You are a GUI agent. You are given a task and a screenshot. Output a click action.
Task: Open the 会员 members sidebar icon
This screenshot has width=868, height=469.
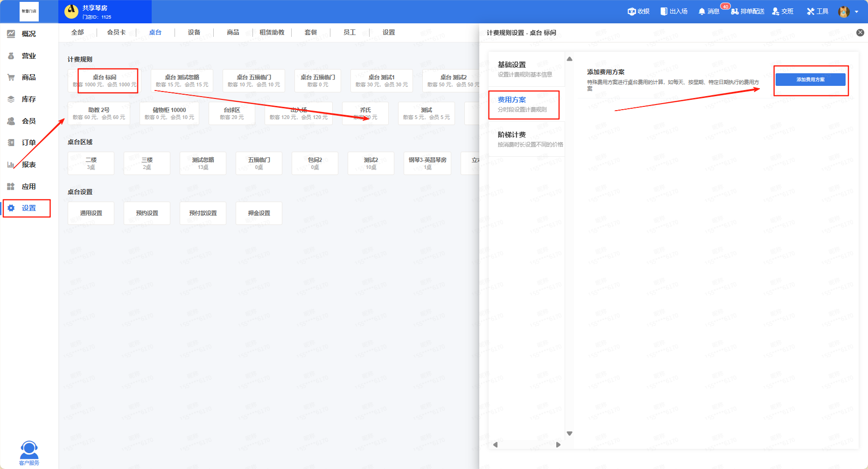click(x=11, y=121)
